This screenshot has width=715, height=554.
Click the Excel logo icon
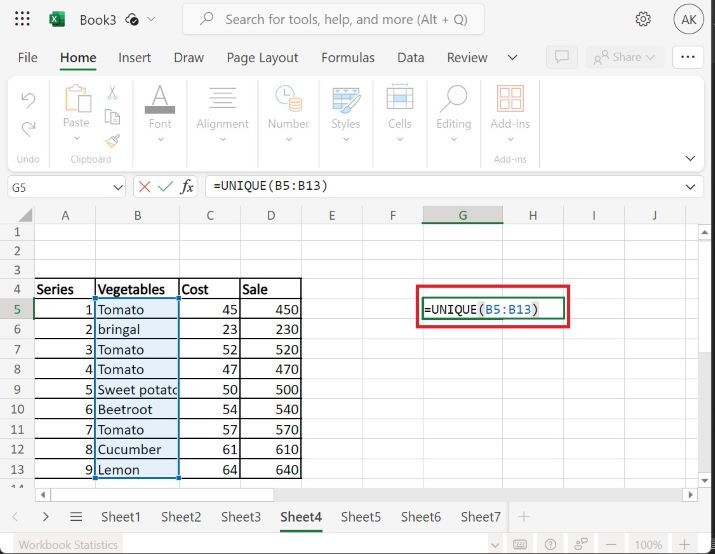point(57,20)
